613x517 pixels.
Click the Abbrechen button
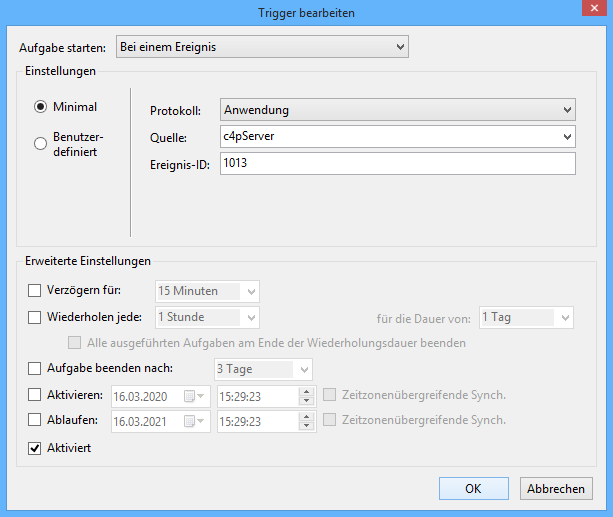coord(556,489)
